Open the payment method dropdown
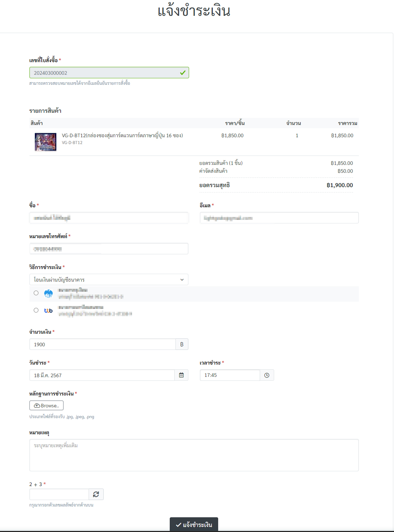The width and height of the screenshot is (394, 532). [109, 279]
